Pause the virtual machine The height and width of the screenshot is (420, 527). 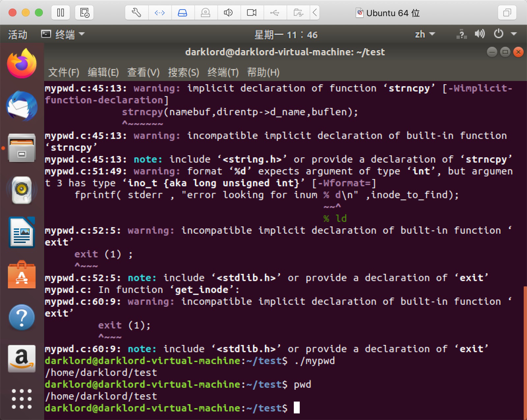[61, 13]
